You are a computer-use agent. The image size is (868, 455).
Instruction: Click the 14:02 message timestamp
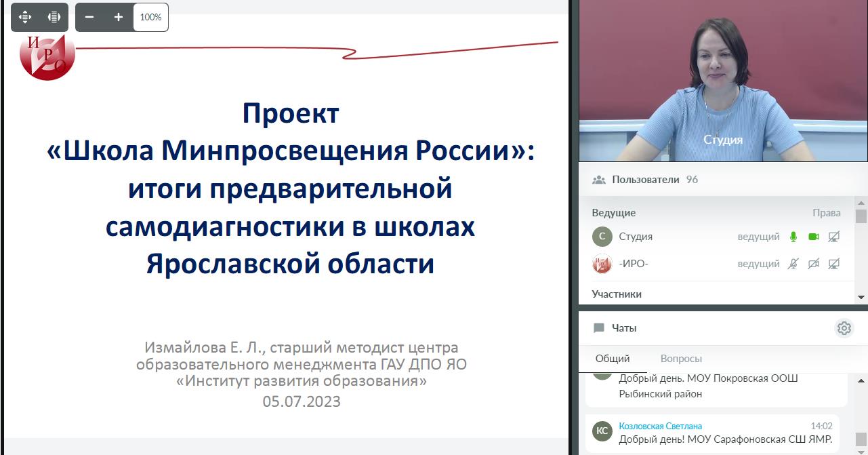pyautogui.click(x=821, y=426)
